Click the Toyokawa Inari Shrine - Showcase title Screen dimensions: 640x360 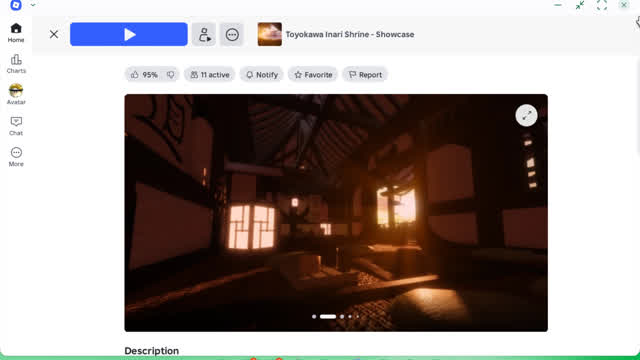tap(350, 34)
